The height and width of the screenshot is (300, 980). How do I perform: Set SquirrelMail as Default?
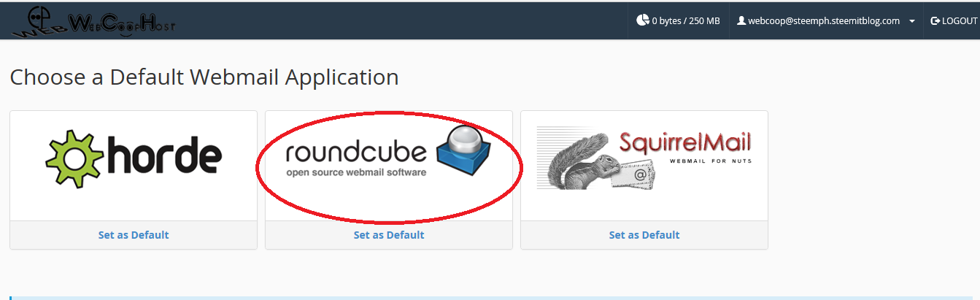coord(644,235)
